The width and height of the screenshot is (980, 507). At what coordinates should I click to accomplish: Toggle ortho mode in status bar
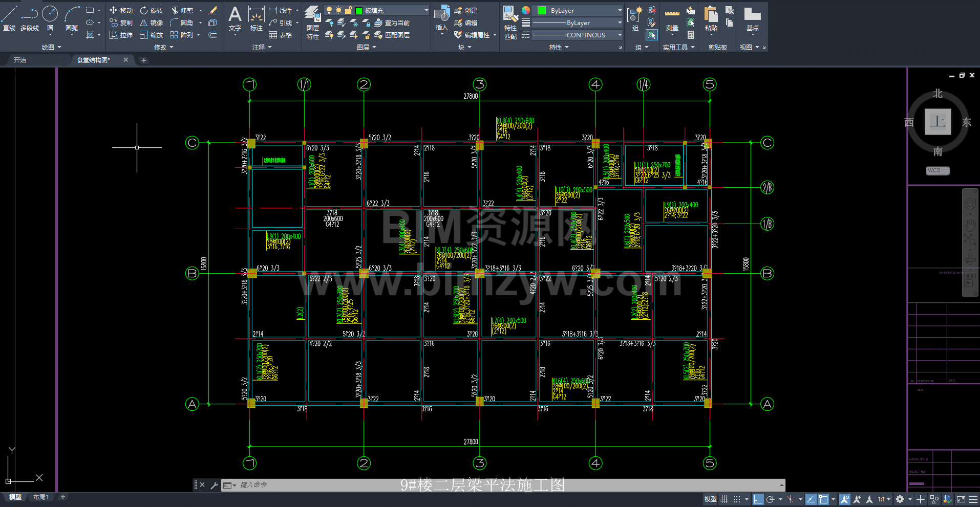tap(758, 499)
